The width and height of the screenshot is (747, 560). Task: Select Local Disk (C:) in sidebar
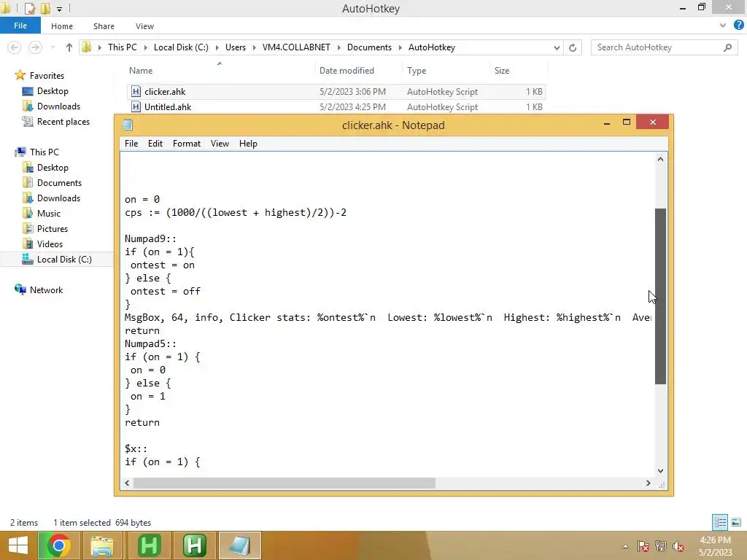[x=64, y=259]
